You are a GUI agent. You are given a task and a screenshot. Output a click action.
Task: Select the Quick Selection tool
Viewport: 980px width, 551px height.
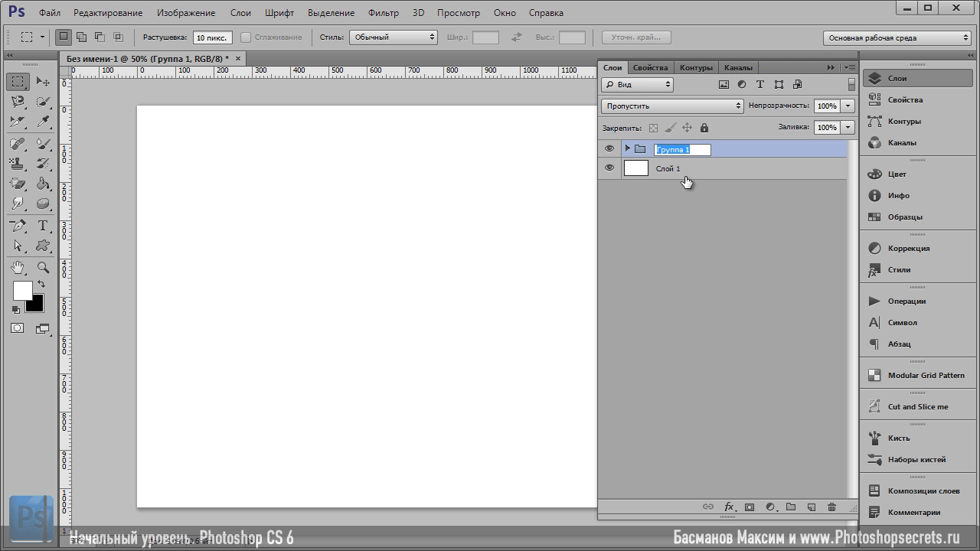[43, 102]
